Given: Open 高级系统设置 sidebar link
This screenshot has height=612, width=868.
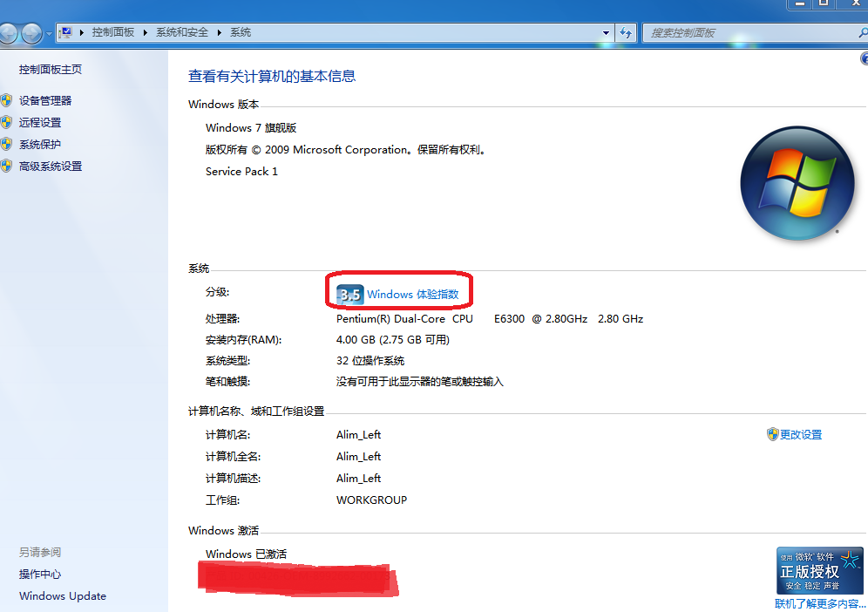Looking at the screenshot, I should [x=51, y=167].
